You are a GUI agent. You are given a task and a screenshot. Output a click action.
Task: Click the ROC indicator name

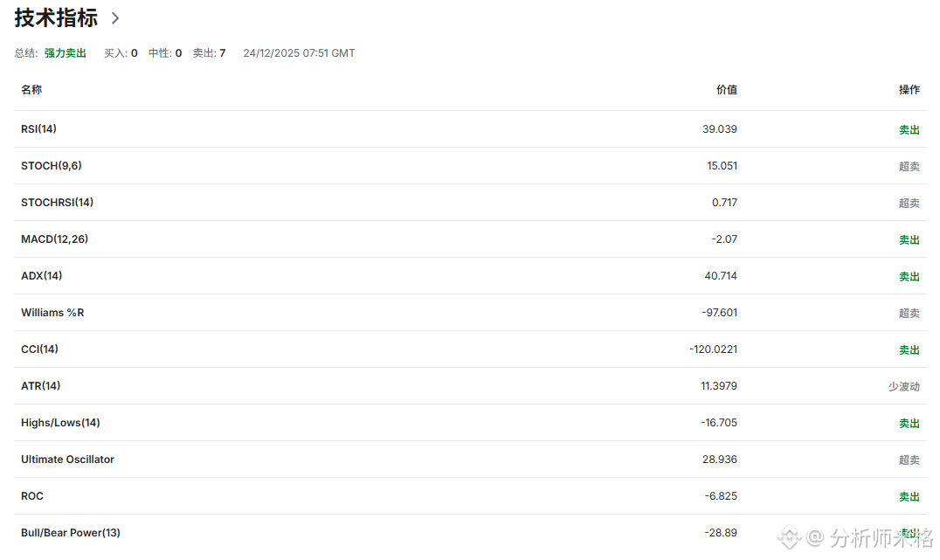pos(32,496)
